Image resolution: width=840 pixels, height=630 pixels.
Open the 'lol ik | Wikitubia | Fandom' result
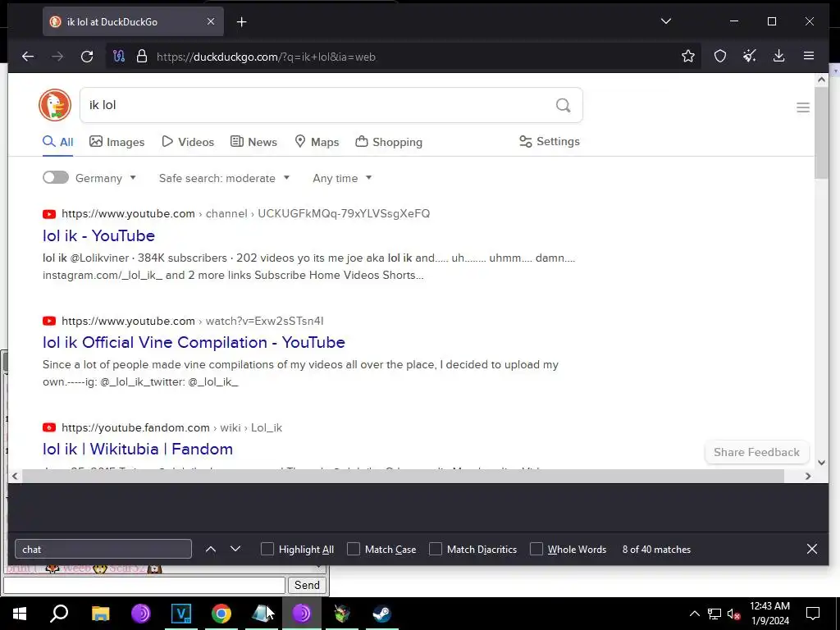pos(138,449)
